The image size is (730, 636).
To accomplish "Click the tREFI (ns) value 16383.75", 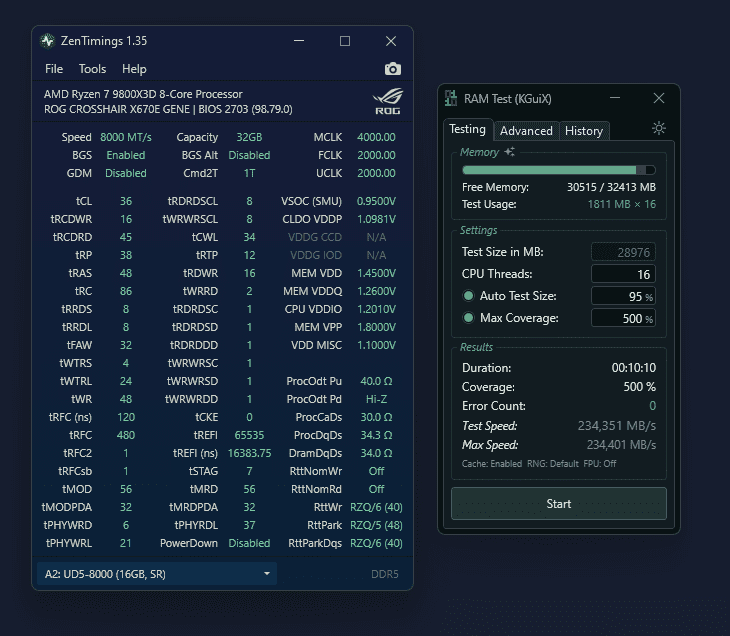I will tap(249, 453).
